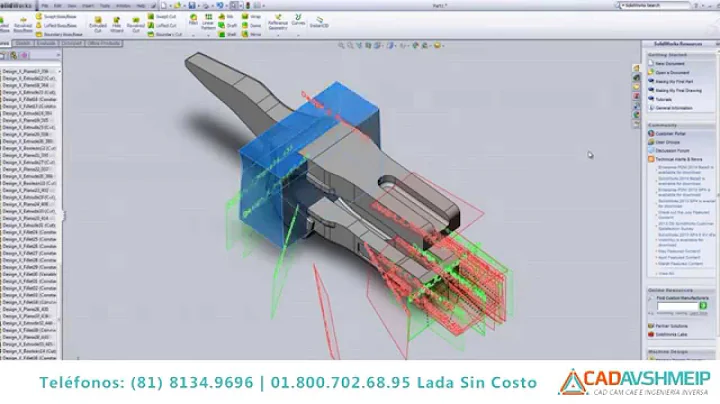Open the dropdown arrow beside Undo icon

(x=225, y=6)
